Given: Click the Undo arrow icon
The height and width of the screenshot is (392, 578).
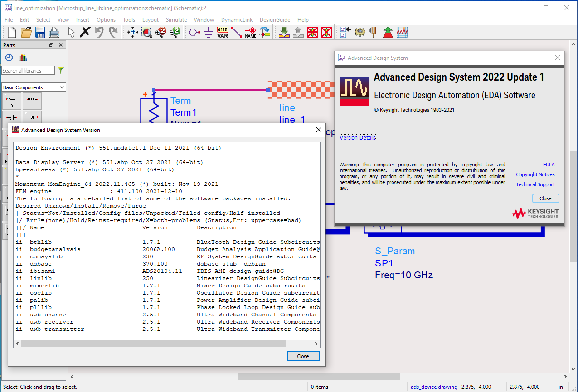Looking at the screenshot, I should tap(99, 32).
